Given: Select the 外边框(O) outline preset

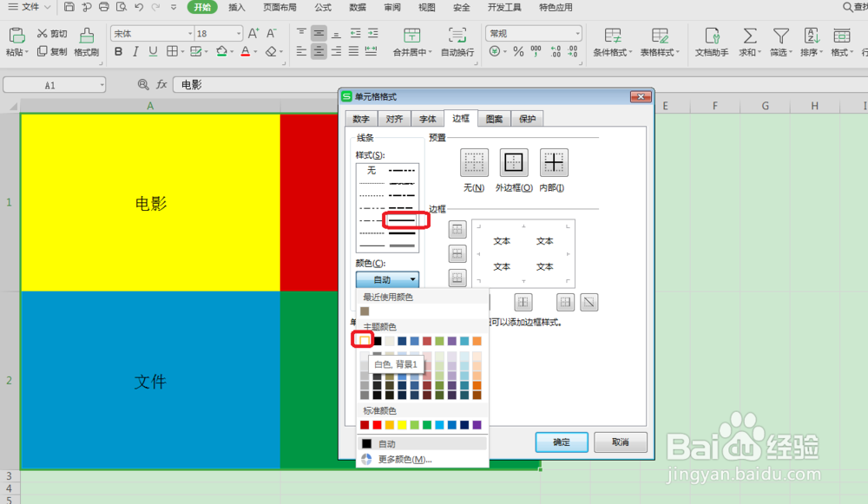Looking at the screenshot, I should [514, 163].
